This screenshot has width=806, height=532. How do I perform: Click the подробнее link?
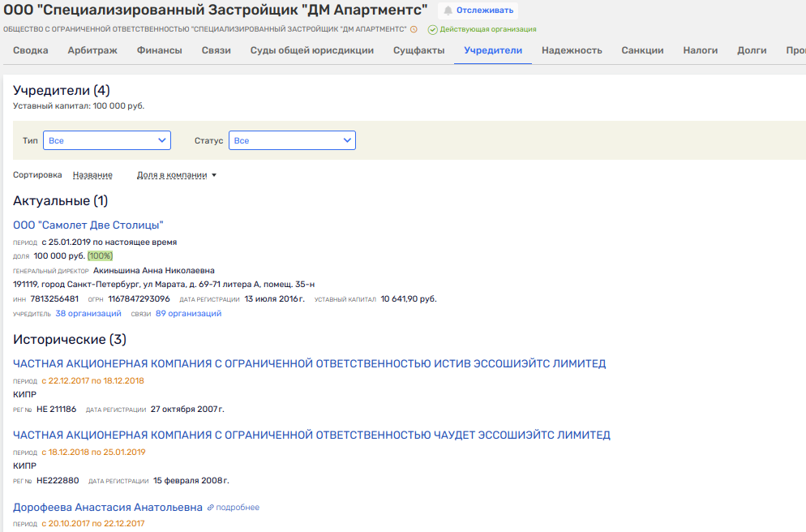238,508
